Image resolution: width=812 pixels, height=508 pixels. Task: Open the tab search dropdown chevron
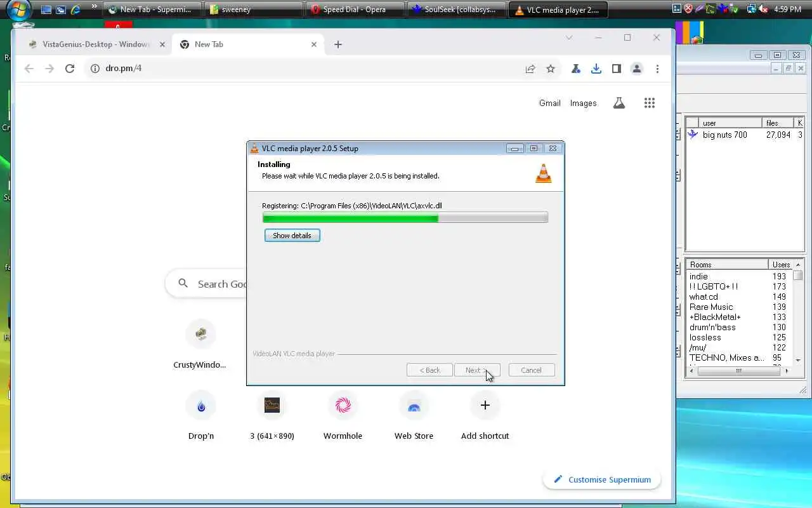(569, 37)
